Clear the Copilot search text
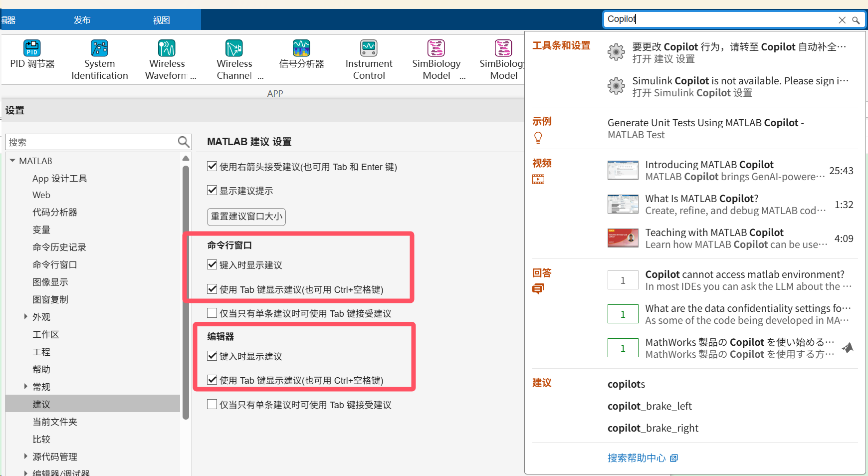Viewport: 868px width, 476px height. [842, 20]
